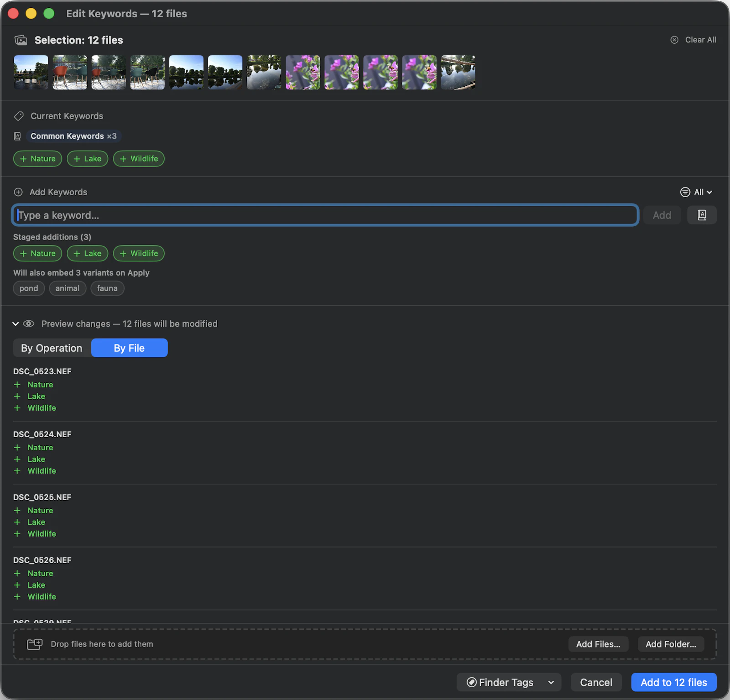Click the drop files folder icon
The height and width of the screenshot is (700, 730).
[35, 644]
